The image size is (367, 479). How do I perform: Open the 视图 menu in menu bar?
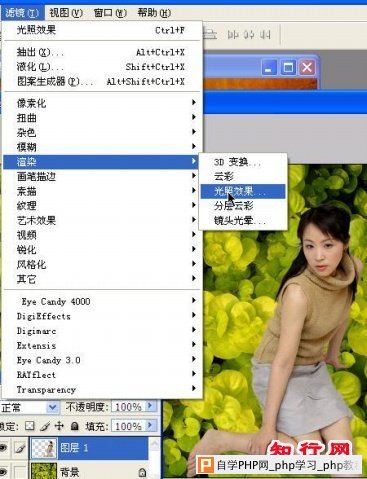click(66, 13)
